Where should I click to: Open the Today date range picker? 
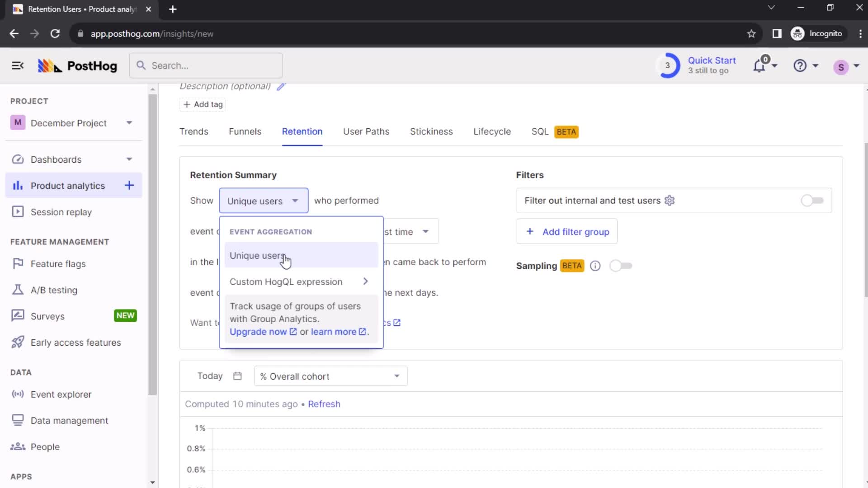pyautogui.click(x=219, y=376)
